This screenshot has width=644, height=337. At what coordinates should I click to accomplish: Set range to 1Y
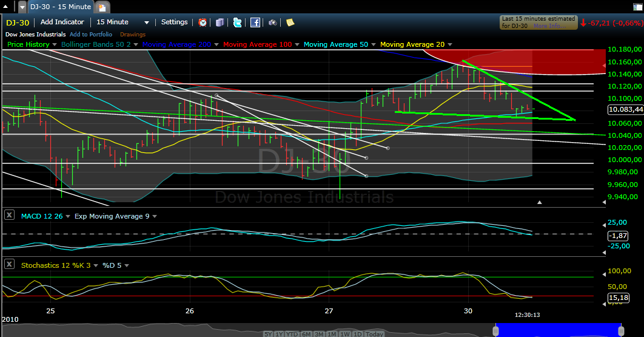click(279, 334)
